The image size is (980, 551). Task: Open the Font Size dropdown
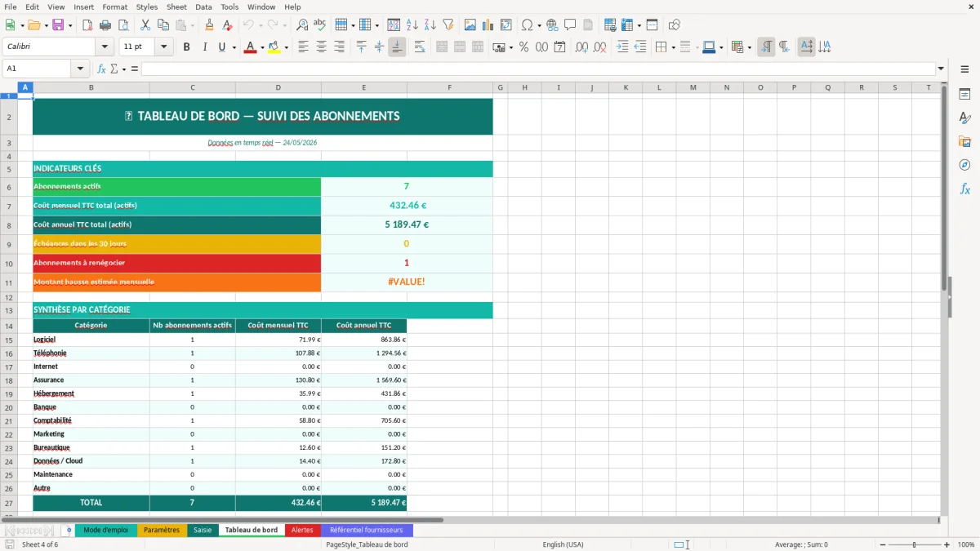[164, 47]
